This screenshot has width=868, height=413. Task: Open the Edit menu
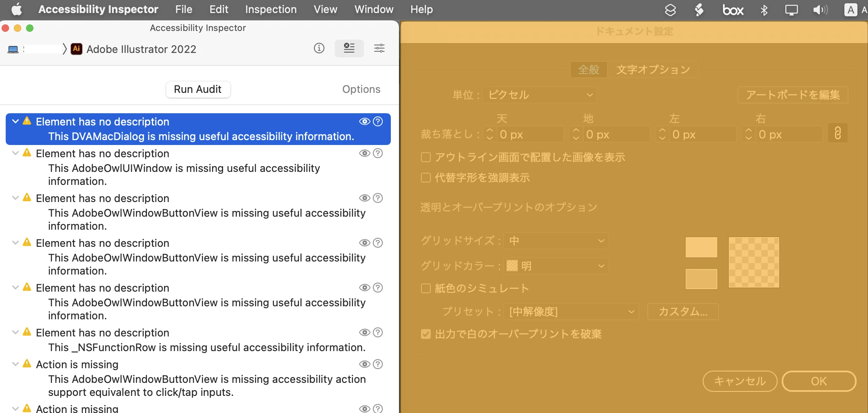pyautogui.click(x=219, y=9)
